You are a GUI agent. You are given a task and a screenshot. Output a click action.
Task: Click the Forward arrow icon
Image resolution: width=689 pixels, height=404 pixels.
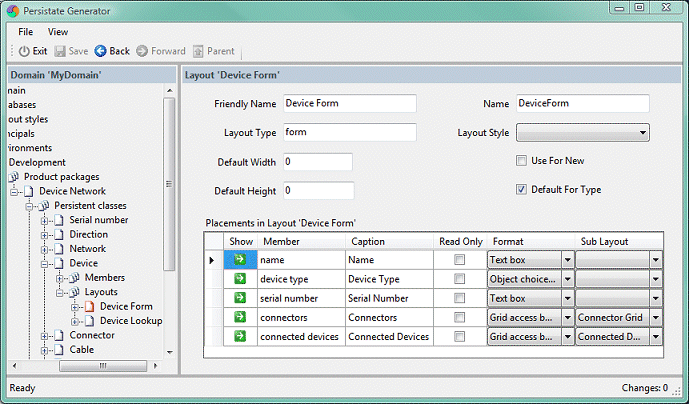(142, 51)
